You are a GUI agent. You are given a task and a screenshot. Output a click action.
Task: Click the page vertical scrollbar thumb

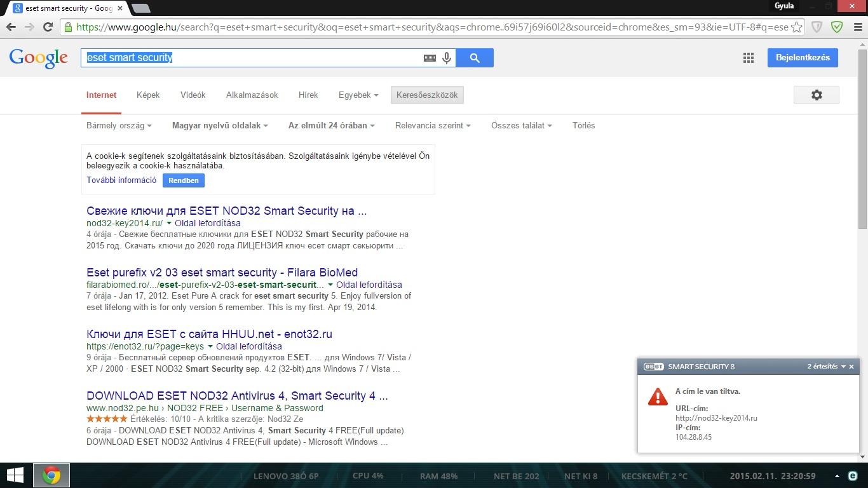click(862, 138)
